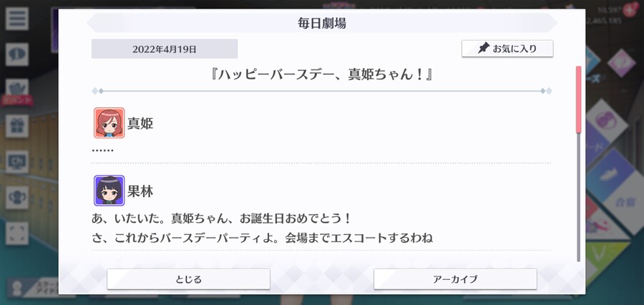
Task: Click the とじる button
Action: click(x=188, y=279)
